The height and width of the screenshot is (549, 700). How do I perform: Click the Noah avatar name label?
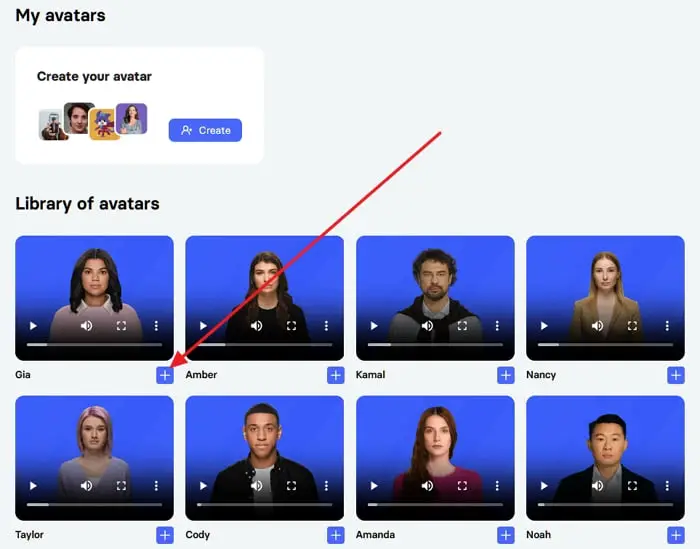coord(539,534)
